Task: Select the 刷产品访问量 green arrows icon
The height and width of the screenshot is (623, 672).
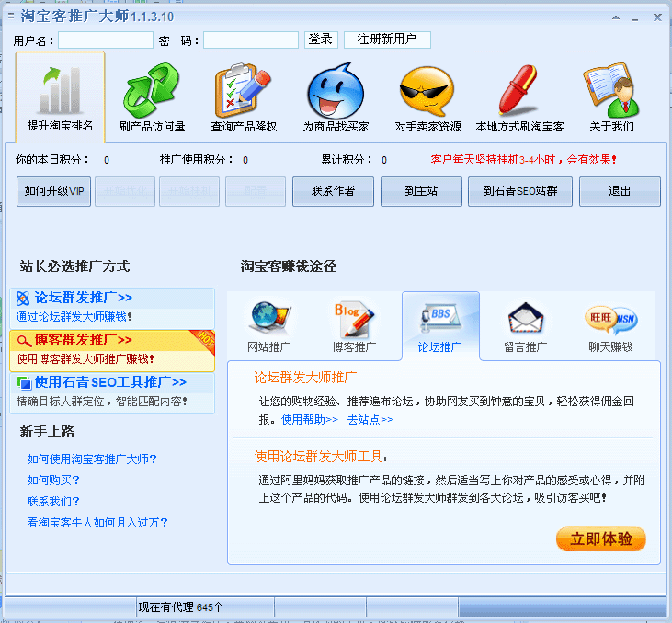Action: tap(152, 90)
